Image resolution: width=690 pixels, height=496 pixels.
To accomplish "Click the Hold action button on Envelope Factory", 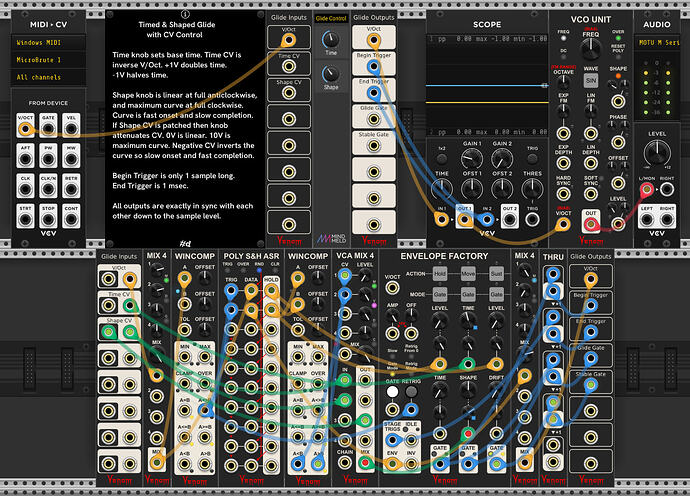I will click(x=440, y=273).
